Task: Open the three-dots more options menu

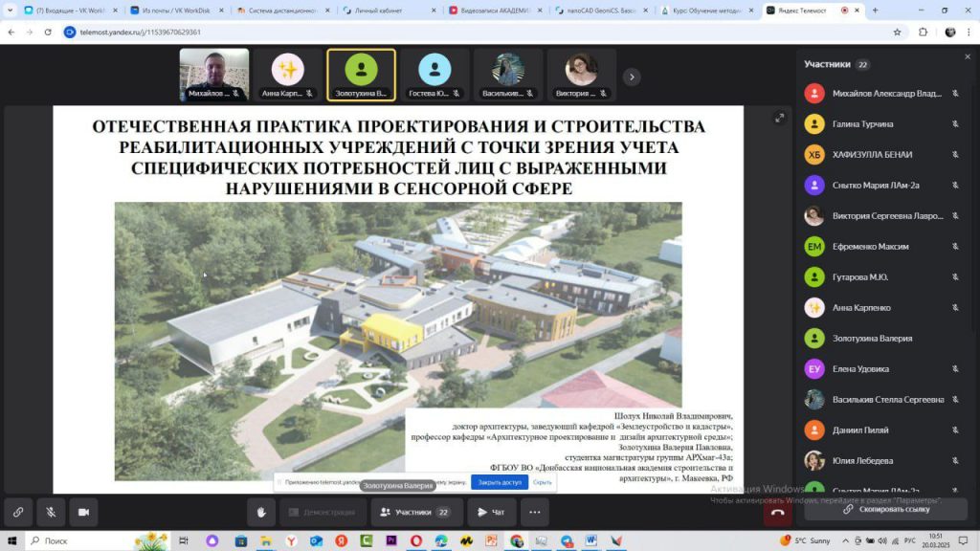Action: point(534,512)
